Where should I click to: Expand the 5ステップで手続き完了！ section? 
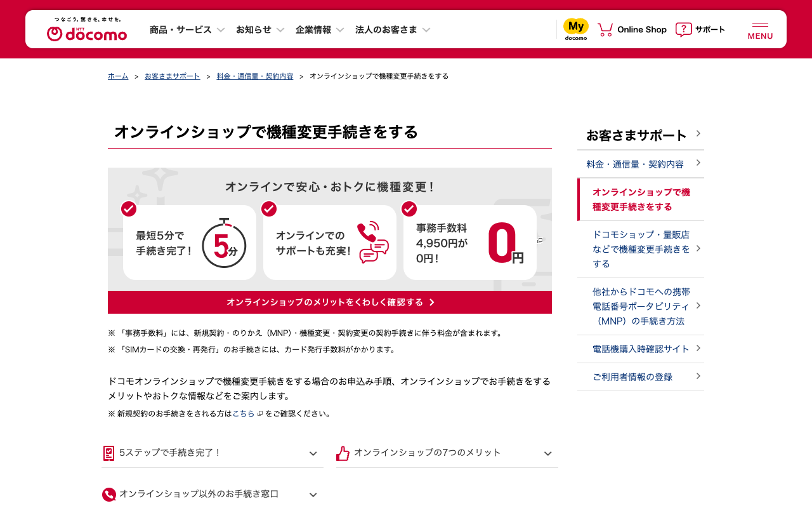pos(213,453)
